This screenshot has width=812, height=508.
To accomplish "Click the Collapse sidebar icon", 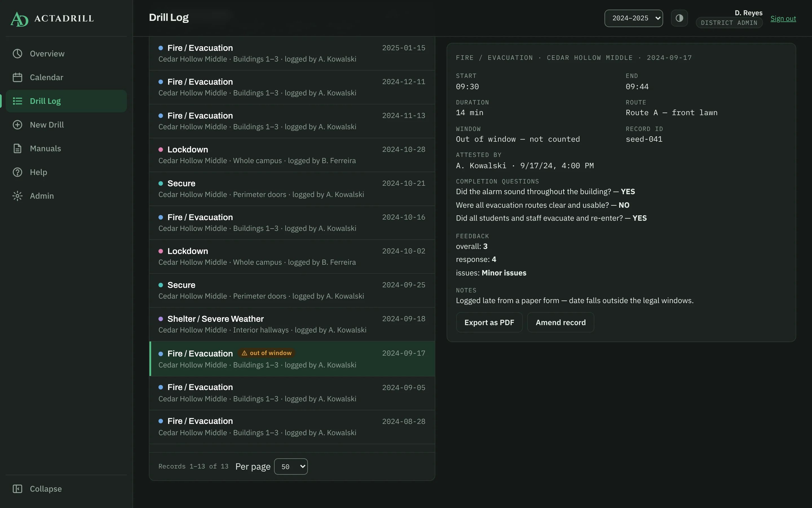I will pos(17,489).
